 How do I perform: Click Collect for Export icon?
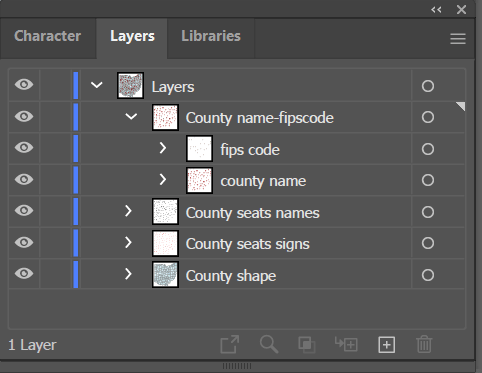coord(230,344)
